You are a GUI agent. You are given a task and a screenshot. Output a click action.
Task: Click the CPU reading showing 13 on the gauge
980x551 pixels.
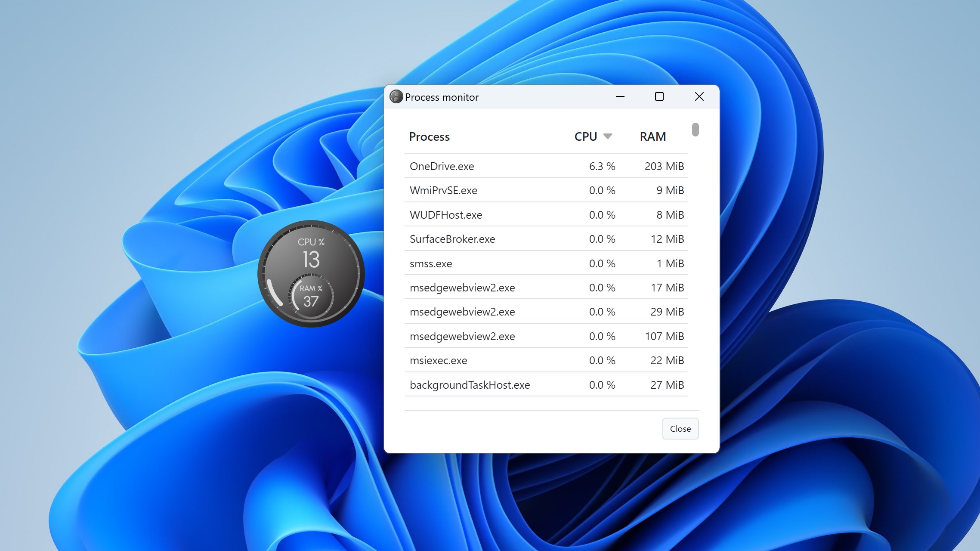click(x=311, y=260)
